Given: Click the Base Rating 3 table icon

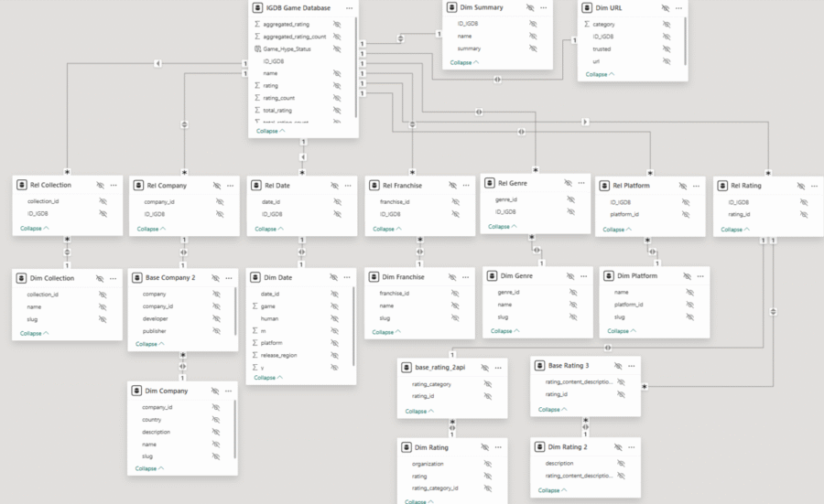Looking at the screenshot, I should [540, 366].
